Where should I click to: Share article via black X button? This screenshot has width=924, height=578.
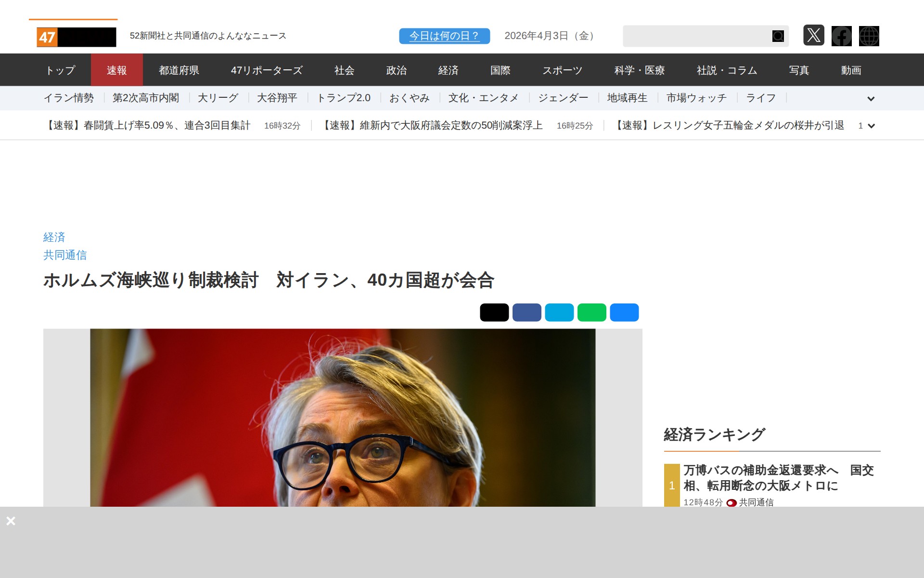[x=494, y=312]
